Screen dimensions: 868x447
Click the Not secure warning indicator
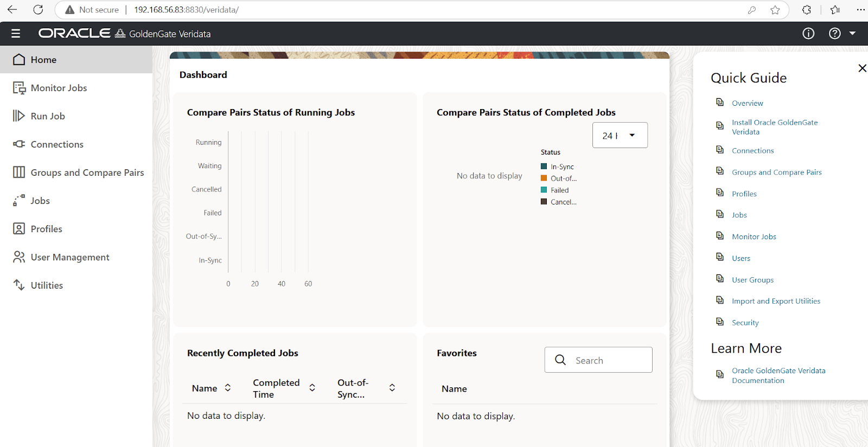[x=92, y=10]
